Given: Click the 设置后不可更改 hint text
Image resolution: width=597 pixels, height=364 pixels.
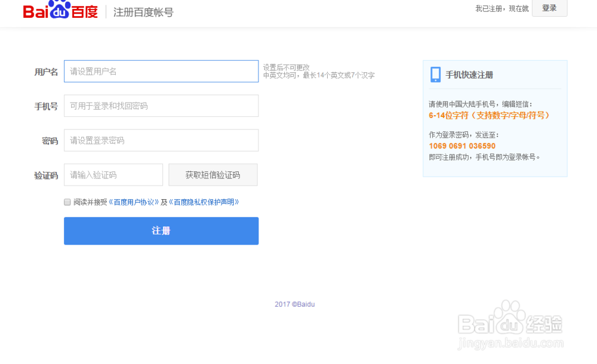Looking at the screenshot, I should (287, 67).
